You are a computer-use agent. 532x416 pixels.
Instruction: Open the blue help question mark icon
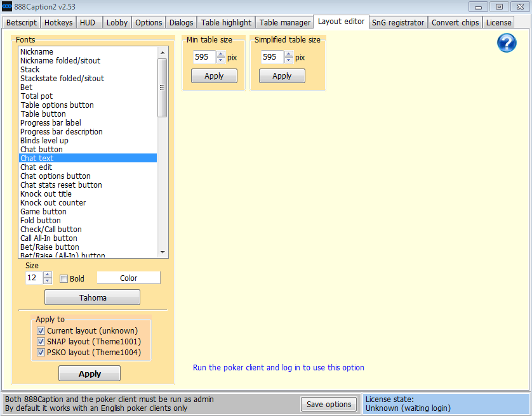tap(507, 43)
